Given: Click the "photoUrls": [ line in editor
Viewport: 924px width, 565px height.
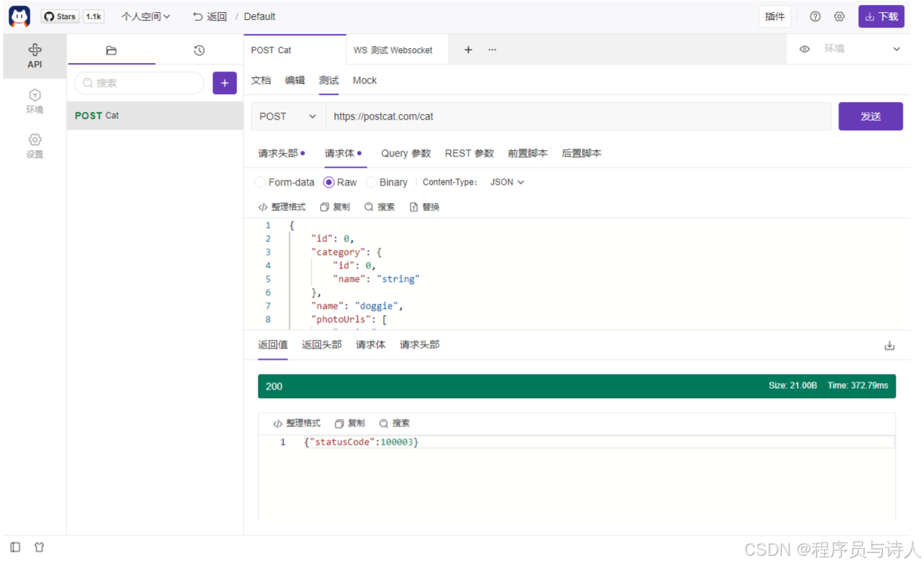Looking at the screenshot, I should click(349, 319).
